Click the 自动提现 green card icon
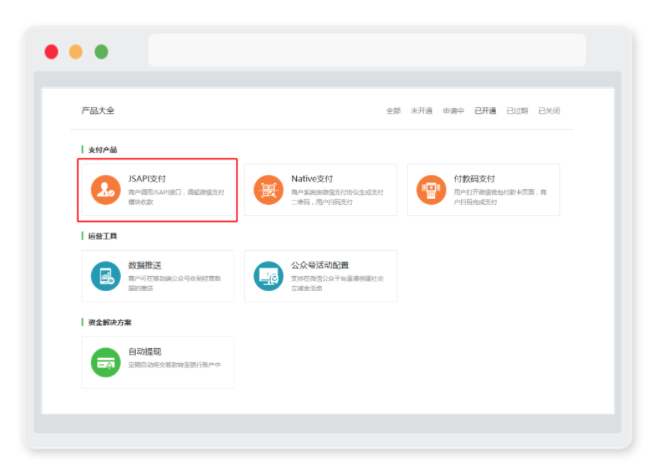 (x=106, y=362)
